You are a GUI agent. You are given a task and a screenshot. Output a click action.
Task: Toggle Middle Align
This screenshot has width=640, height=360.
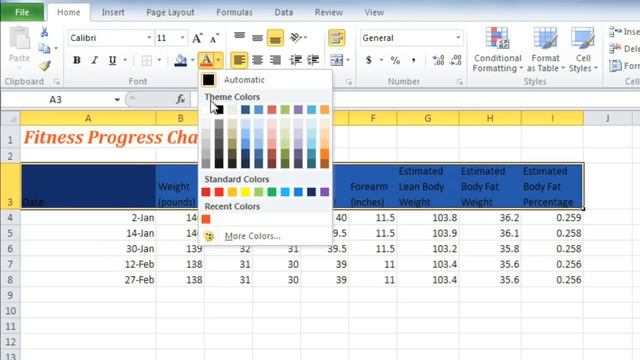(x=257, y=38)
